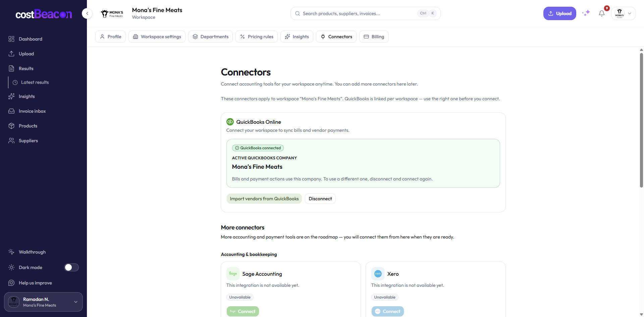Image resolution: width=644 pixels, height=317 pixels.
Task: Click the Profile tab person icon
Action: click(102, 37)
